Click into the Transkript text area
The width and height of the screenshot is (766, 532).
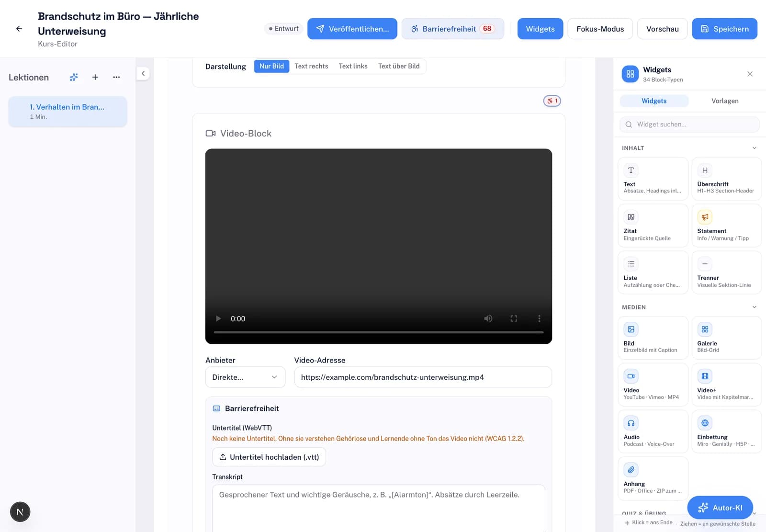(x=379, y=508)
